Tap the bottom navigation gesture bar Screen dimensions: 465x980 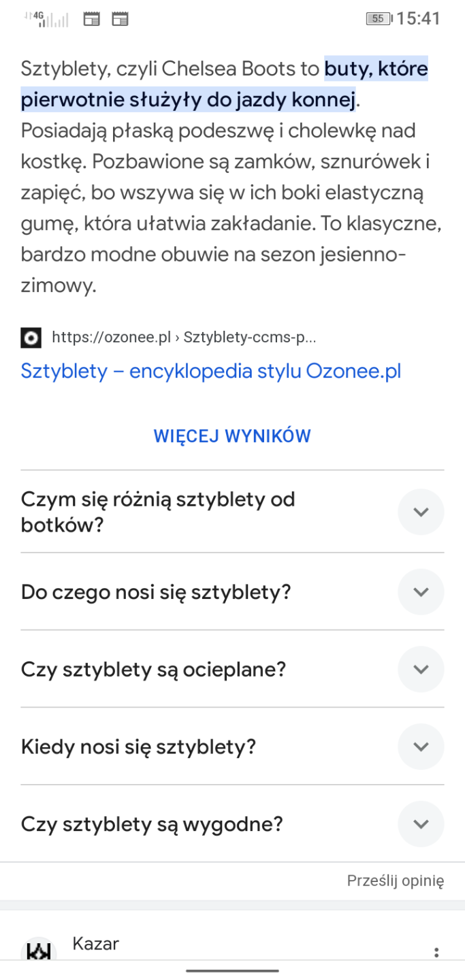point(232,970)
